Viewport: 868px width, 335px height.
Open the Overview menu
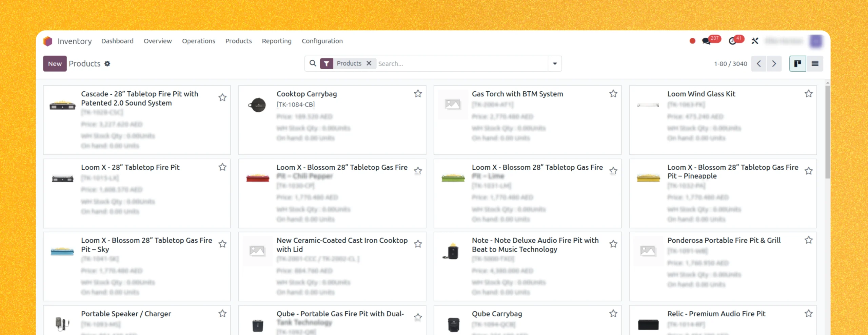click(158, 41)
